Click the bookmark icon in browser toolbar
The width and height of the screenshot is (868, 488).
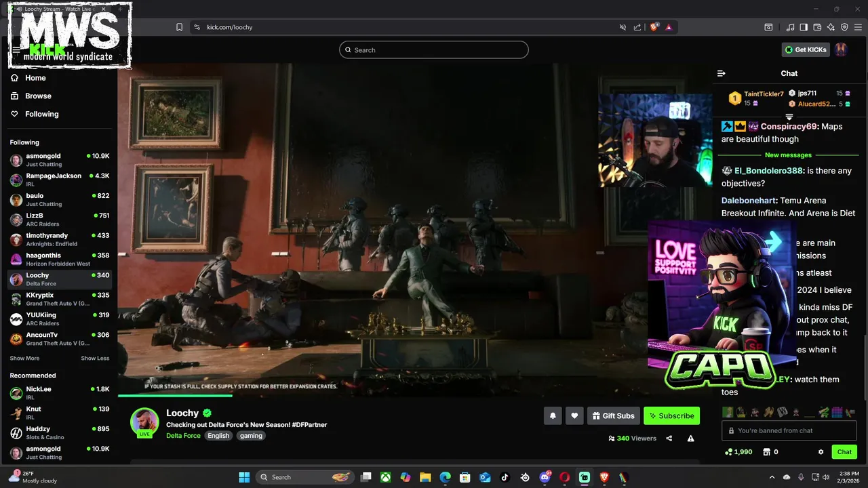179,27
